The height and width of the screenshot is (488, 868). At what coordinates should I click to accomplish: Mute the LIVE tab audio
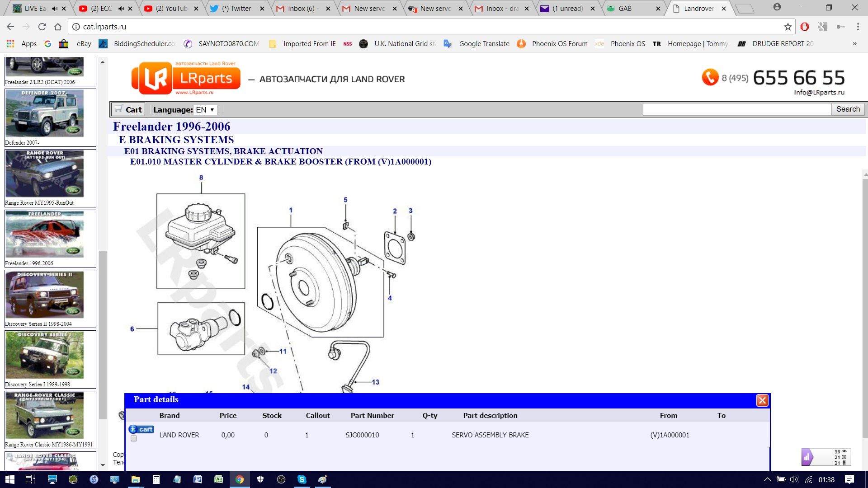pyautogui.click(x=55, y=9)
